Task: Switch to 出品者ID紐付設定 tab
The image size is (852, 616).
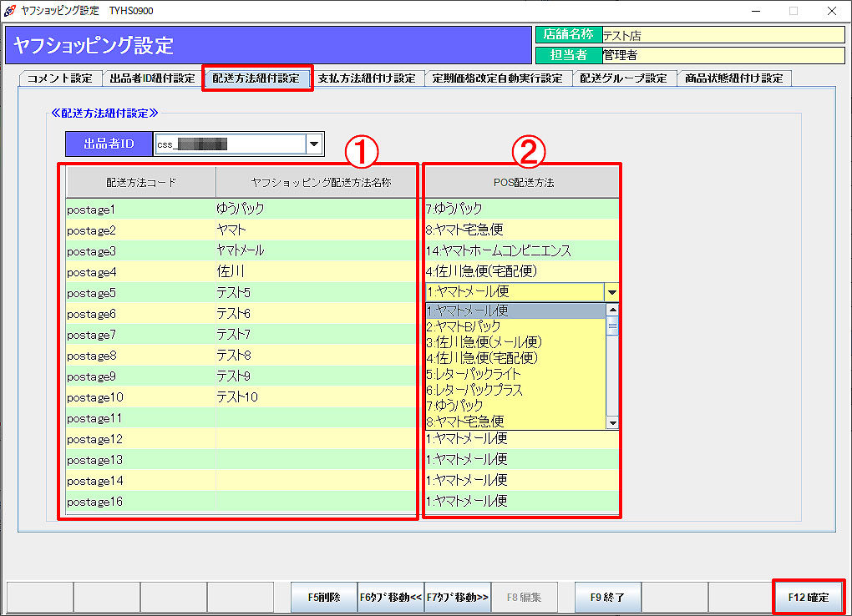Action: pos(153,78)
